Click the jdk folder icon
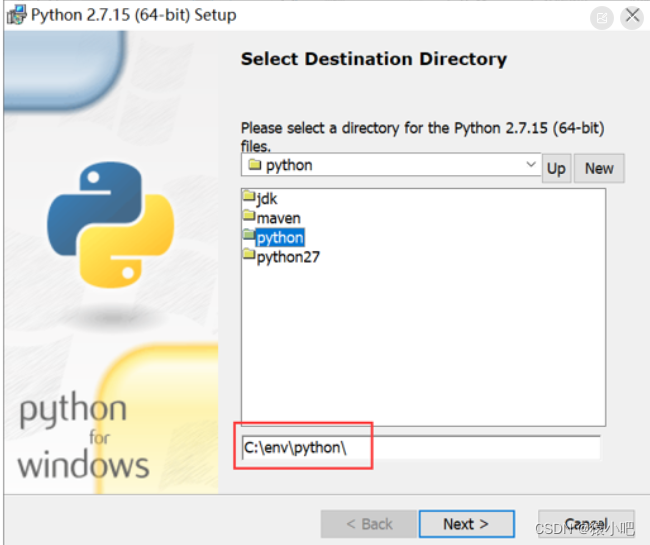 [249, 196]
